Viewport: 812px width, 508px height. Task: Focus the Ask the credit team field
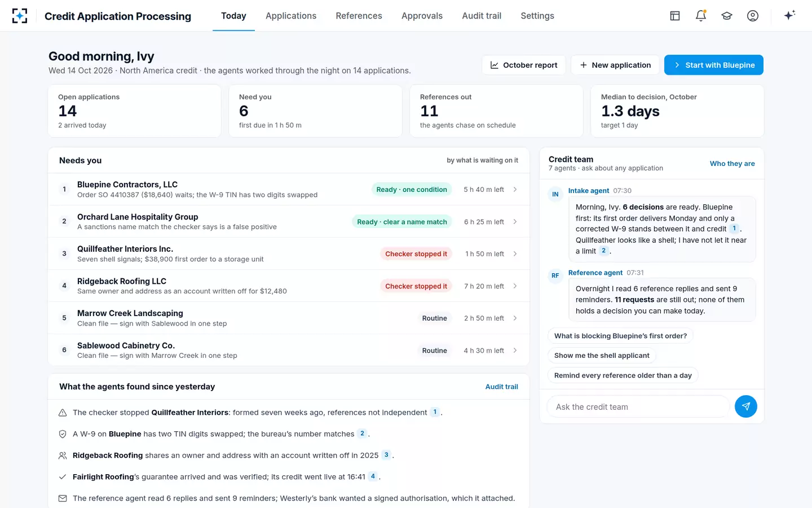tap(638, 406)
